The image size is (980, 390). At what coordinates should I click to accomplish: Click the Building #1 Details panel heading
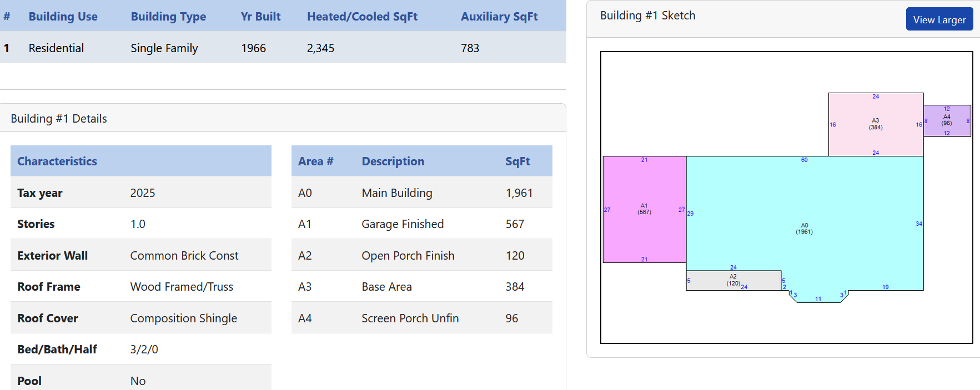[x=59, y=119]
